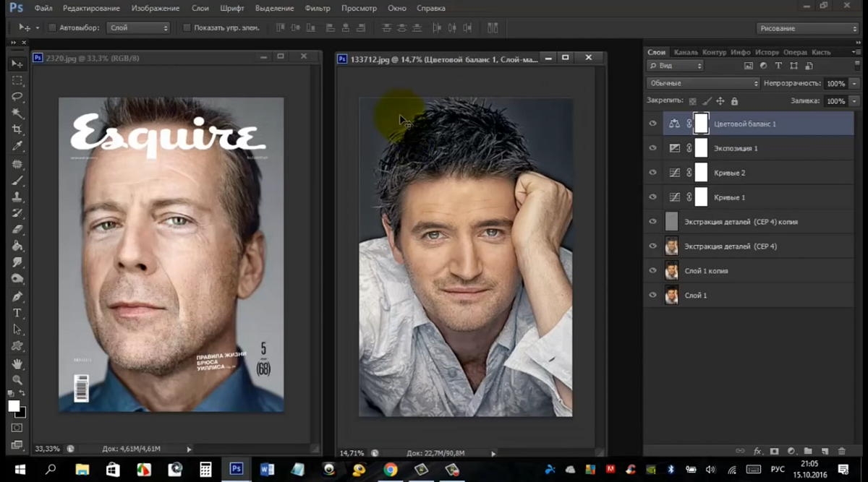Switch to the История panel tab
The height and width of the screenshot is (482, 868).
click(x=767, y=53)
